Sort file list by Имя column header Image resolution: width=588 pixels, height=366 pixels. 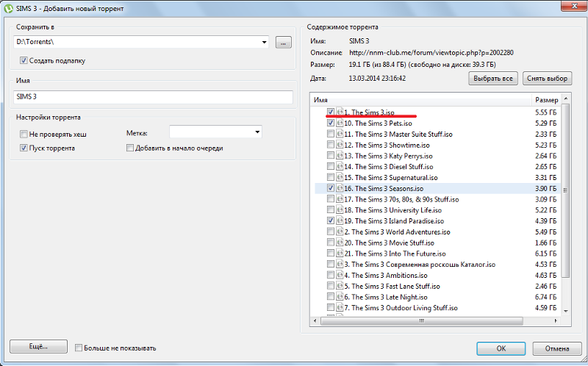click(420, 100)
